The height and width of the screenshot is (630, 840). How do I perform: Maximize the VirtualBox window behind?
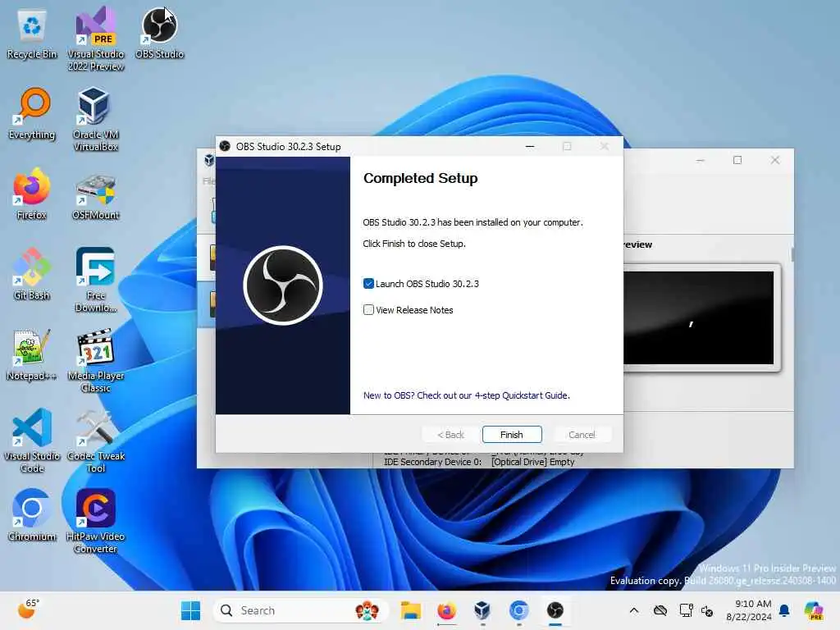pyautogui.click(x=737, y=160)
